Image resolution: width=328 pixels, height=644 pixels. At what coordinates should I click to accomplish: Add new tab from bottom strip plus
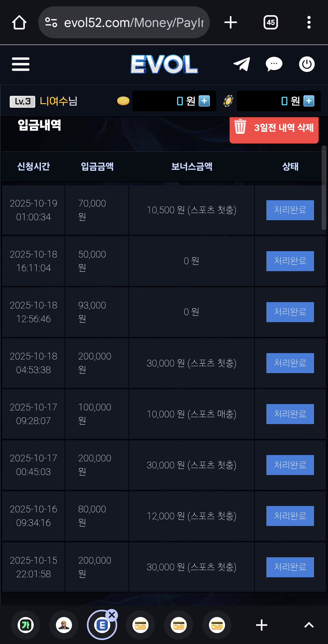click(x=261, y=625)
